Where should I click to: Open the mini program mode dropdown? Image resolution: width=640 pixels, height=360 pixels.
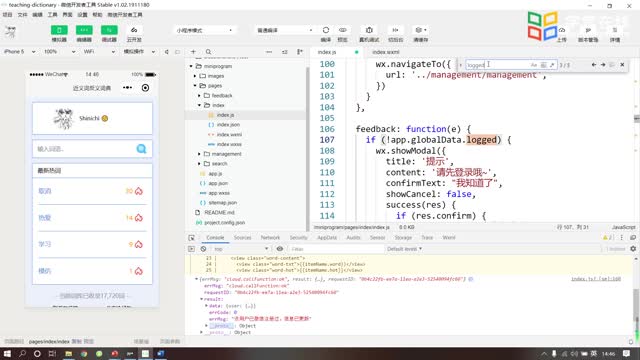point(204,30)
